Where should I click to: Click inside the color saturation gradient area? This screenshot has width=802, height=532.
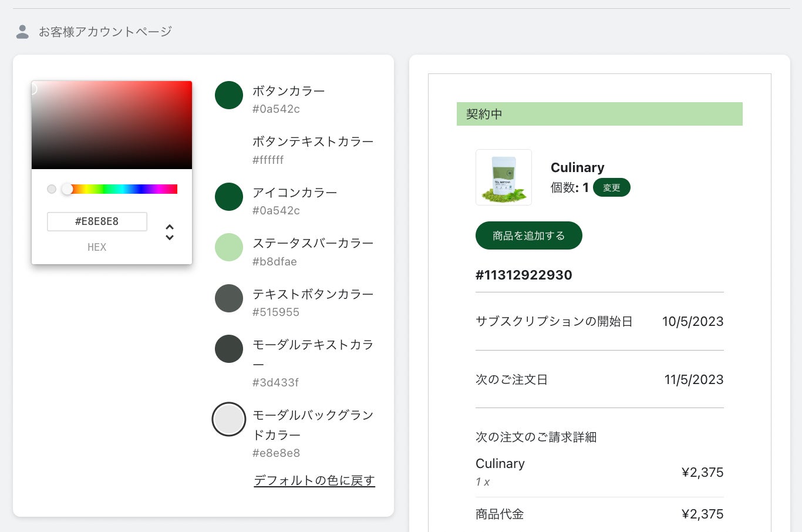[112, 125]
